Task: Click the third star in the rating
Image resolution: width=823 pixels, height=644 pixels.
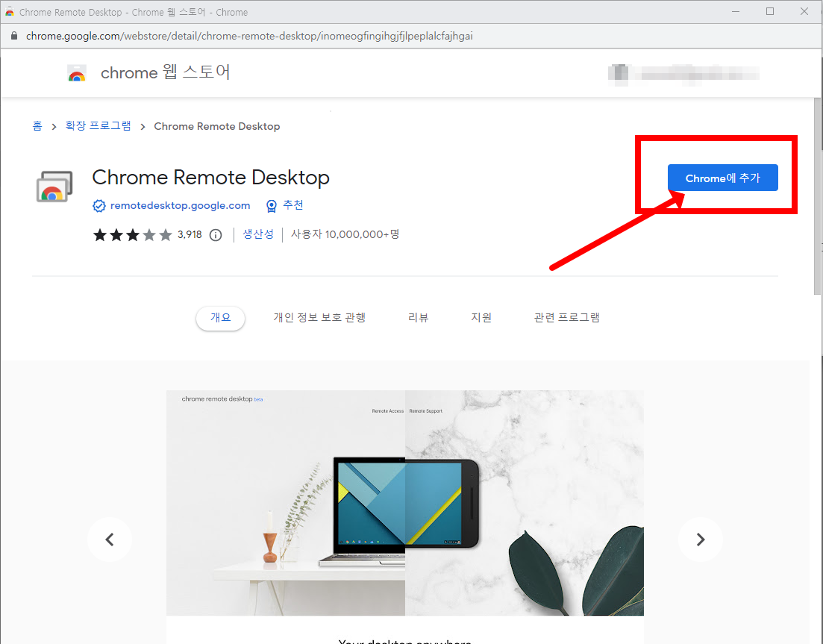Action: [134, 234]
